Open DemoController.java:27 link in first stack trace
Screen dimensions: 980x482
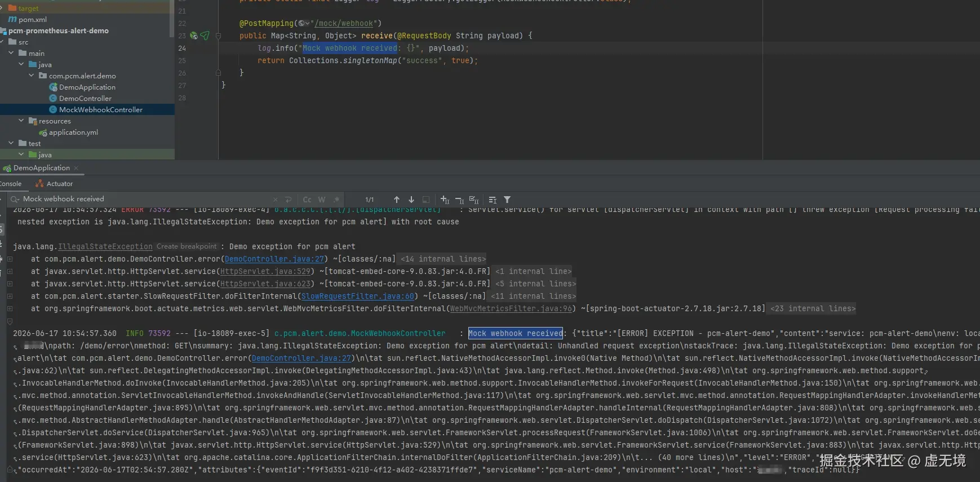[x=274, y=259]
